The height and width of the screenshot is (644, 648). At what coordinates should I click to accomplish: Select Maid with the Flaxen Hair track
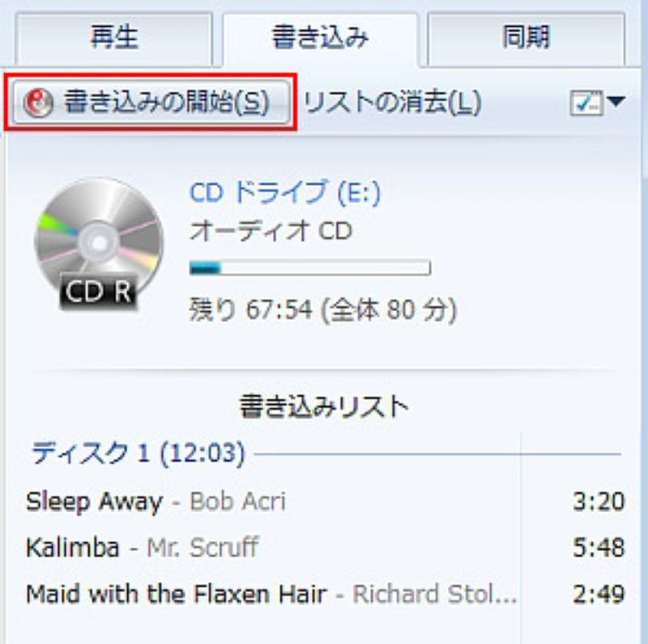177,594
